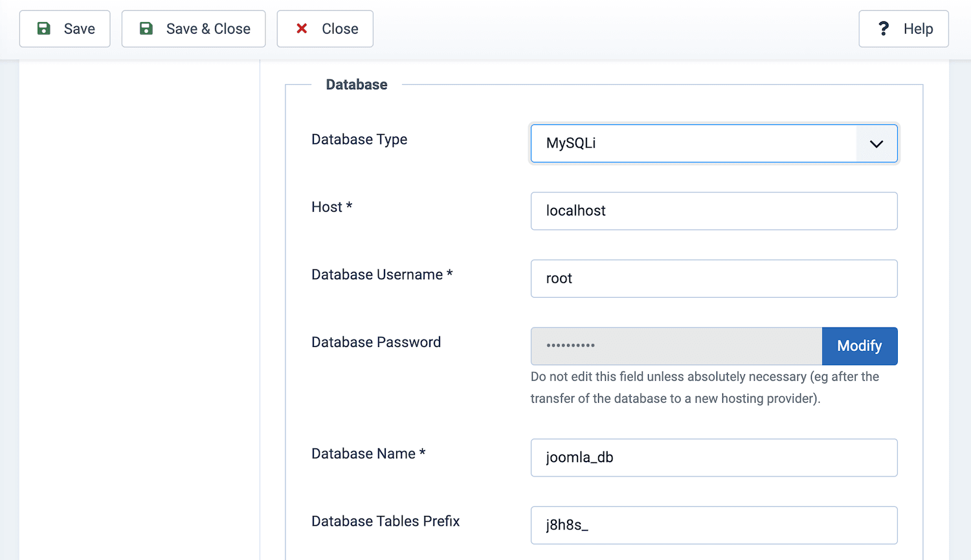This screenshot has height=560, width=971.
Task: Click the green floppy disk Save icon
Action: click(43, 28)
